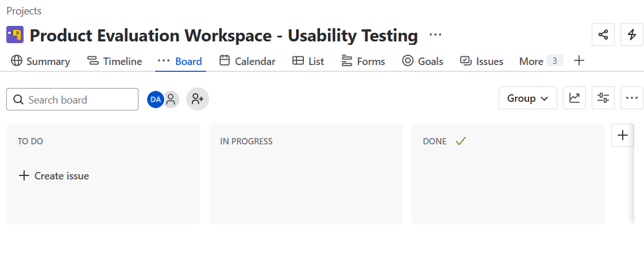Switch to the Timeline tab

[x=114, y=61]
